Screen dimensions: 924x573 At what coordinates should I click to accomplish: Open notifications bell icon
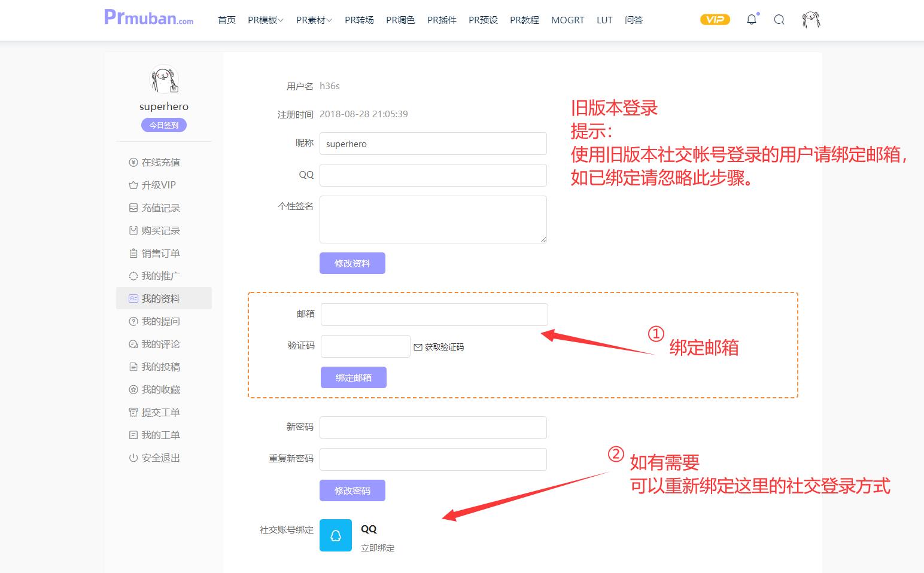click(x=752, y=20)
